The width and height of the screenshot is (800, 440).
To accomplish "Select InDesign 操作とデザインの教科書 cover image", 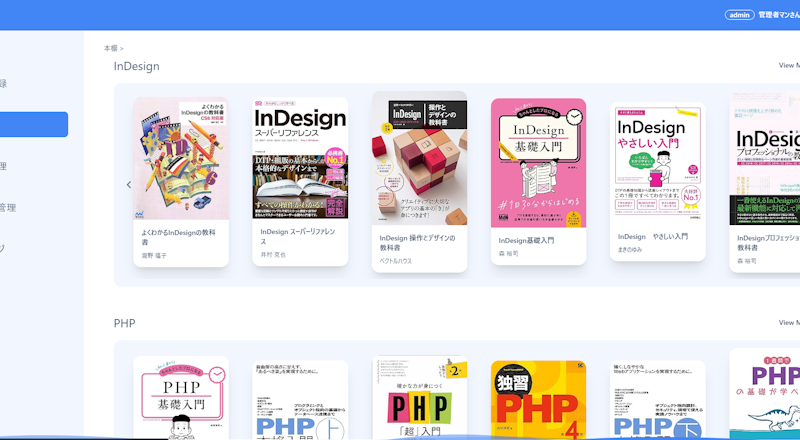I will pyautogui.click(x=419, y=158).
